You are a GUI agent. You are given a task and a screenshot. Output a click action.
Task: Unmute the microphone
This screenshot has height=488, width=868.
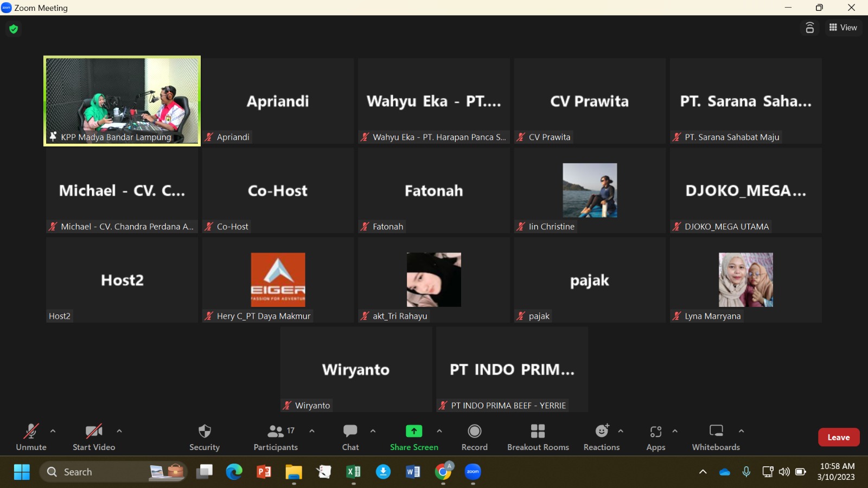pyautogui.click(x=31, y=437)
